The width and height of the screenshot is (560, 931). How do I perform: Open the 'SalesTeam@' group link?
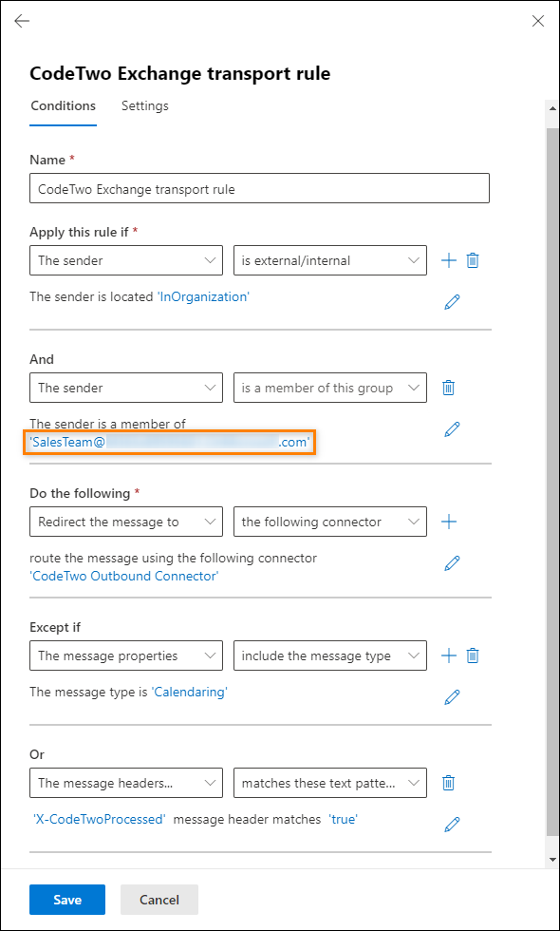coord(170,443)
